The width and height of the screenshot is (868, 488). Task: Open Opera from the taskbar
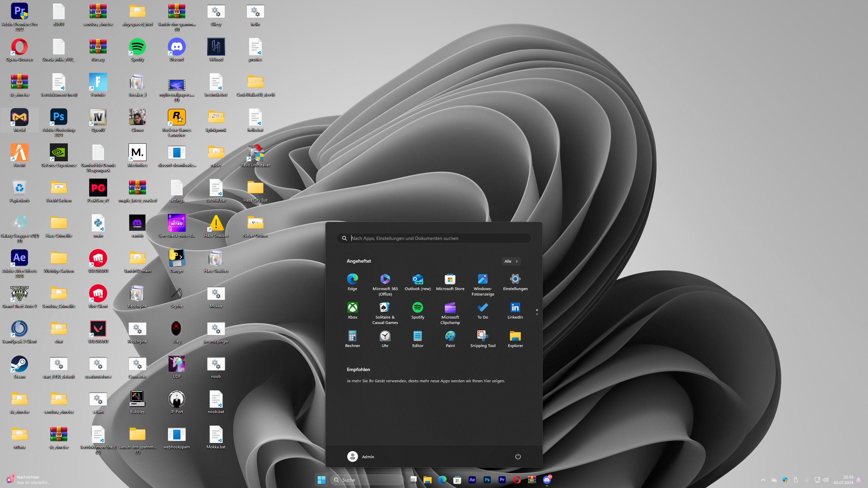517,480
